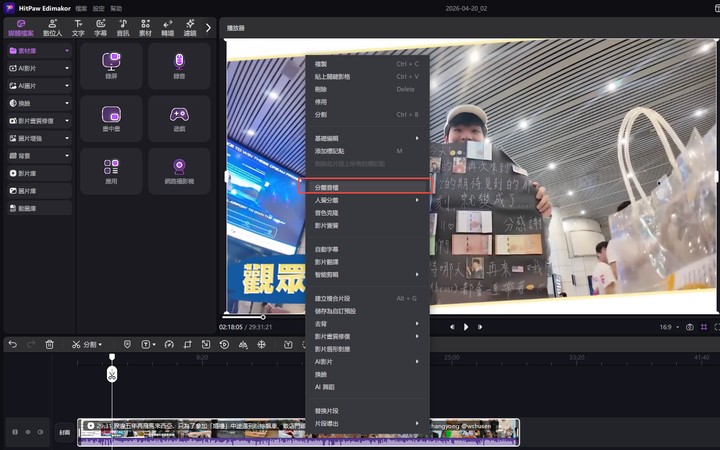The image size is (720, 450).
Task: Open the 數位人 digital human tab
Action: coord(52,28)
